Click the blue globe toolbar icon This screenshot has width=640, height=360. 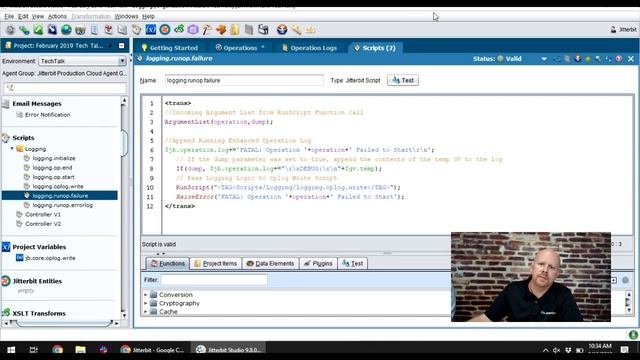[66, 30]
